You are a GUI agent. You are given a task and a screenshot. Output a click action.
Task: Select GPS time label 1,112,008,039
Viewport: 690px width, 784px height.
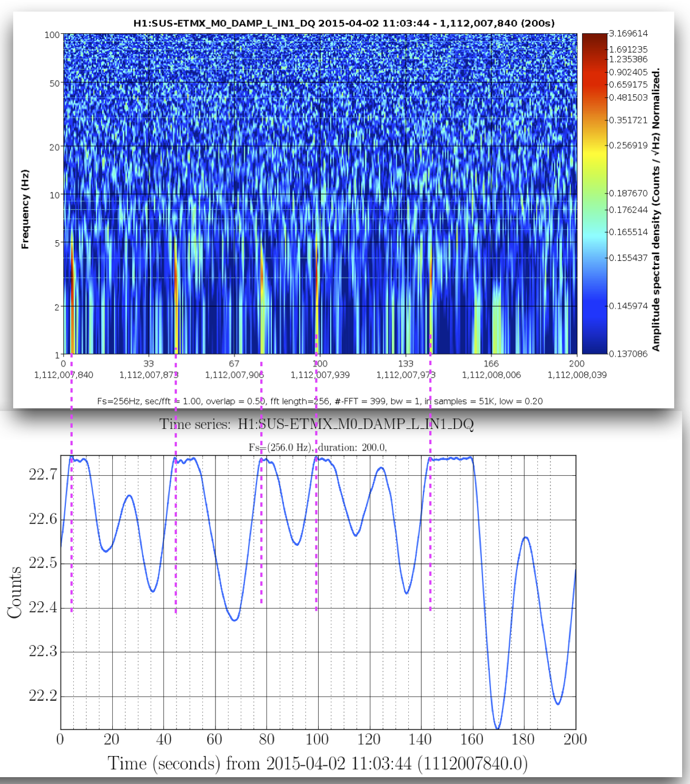click(x=577, y=375)
